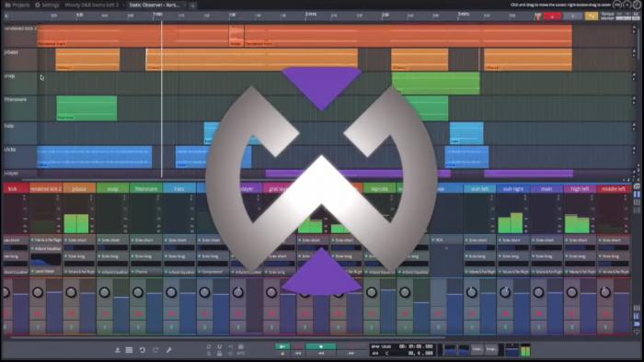The image size is (644, 362).
Task: Click the green play transport button
Action: (x=282, y=346)
